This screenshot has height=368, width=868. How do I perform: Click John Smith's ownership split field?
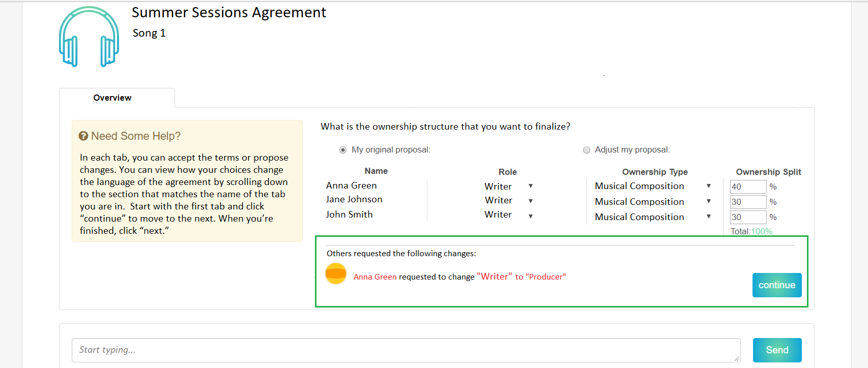click(x=747, y=217)
